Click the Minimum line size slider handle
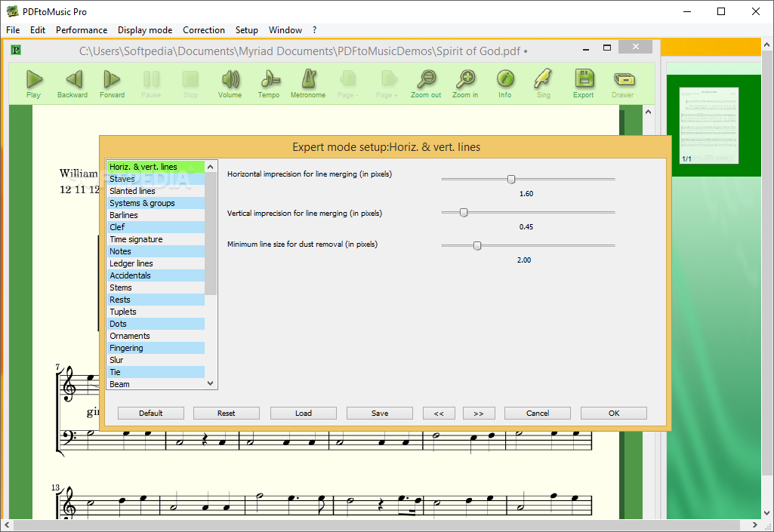The height and width of the screenshot is (532, 774). tap(477, 246)
